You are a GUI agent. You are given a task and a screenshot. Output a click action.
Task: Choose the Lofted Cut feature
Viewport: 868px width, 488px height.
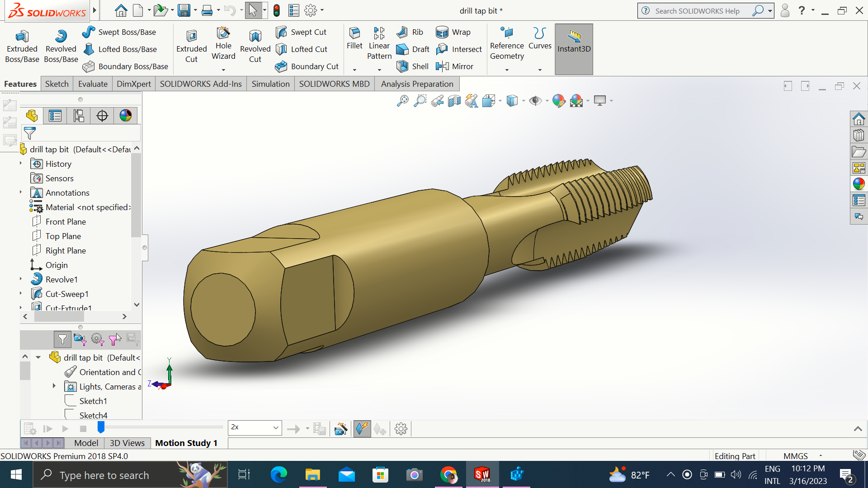tap(301, 49)
